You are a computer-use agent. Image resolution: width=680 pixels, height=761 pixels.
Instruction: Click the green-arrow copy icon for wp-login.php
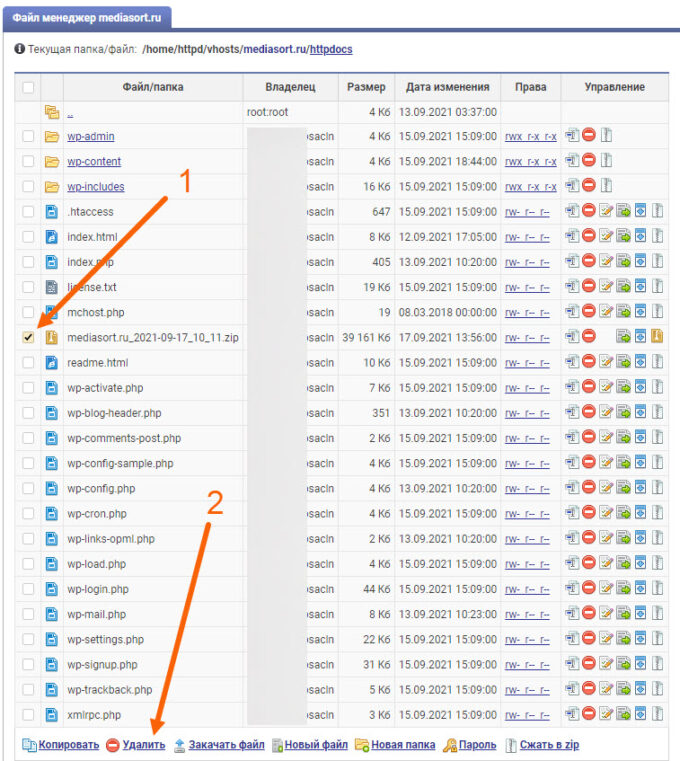click(x=623, y=589)
